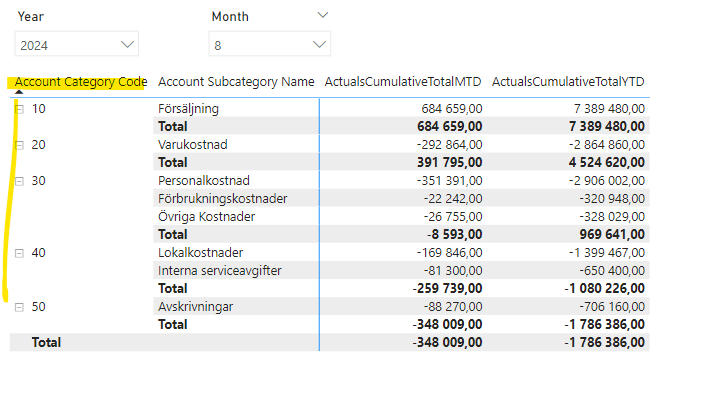Select the Year slicer label

(31, 16)
